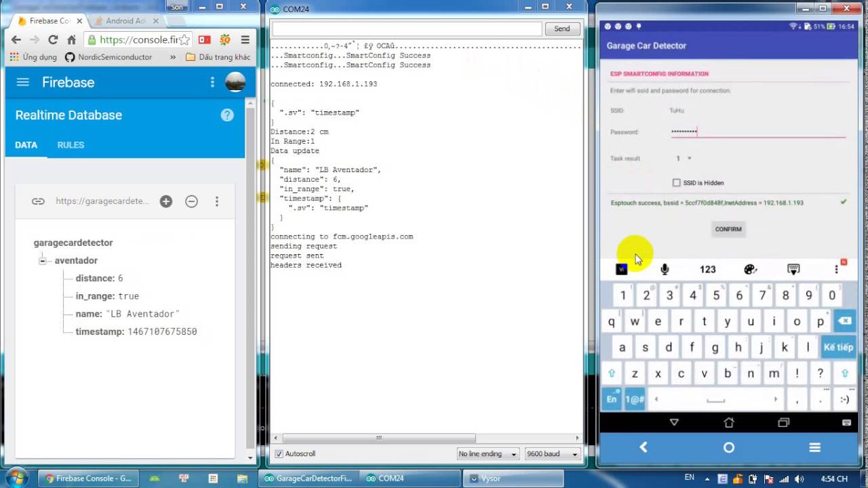868x488 pixels.
Task: Click Vysor bottom bar home circle
Action: [x=729, y=447]
